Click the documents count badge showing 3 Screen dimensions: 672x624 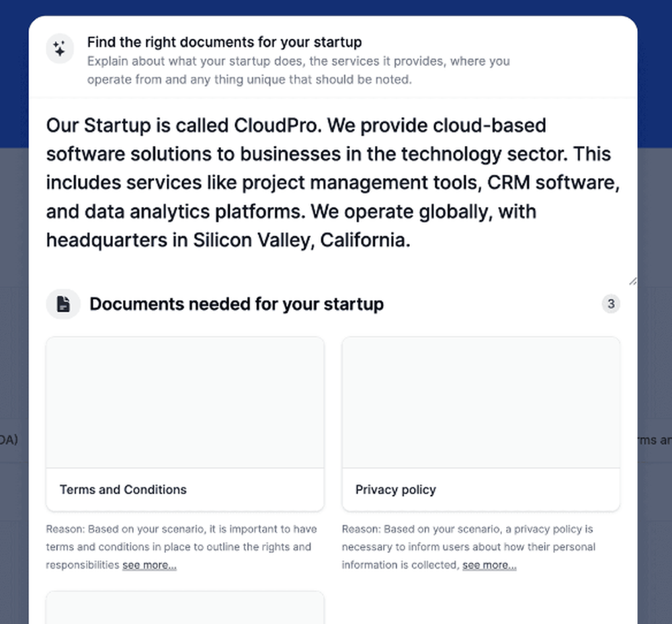611,304
